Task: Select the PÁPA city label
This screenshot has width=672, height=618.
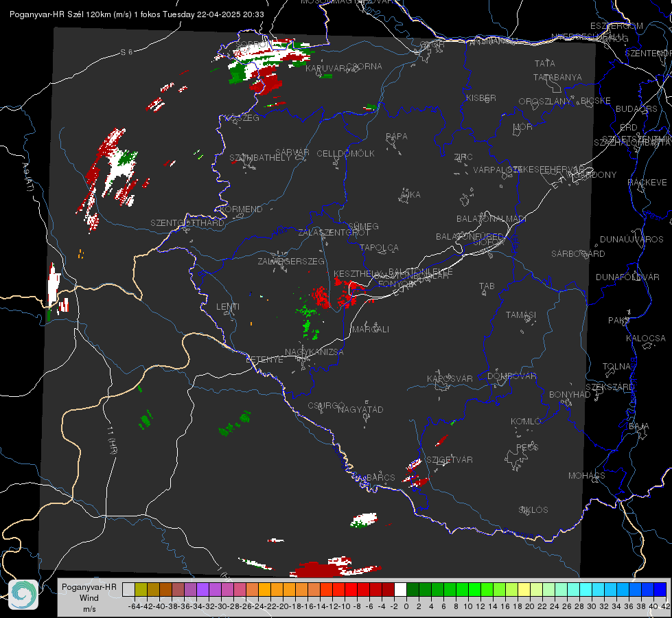Action: [397, 137]
